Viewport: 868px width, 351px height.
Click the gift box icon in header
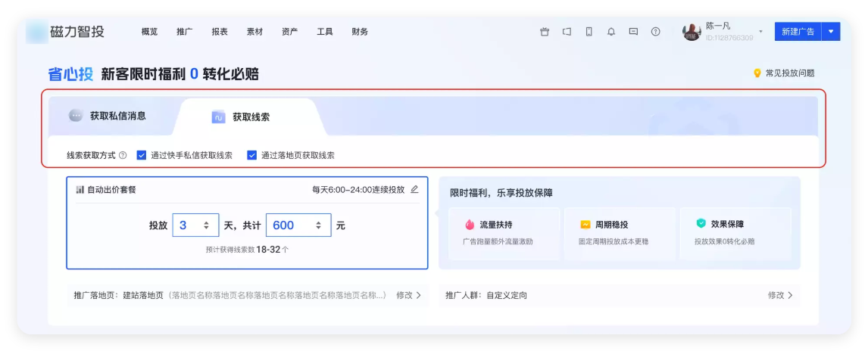pyautogui.click(x=544, y=32)
